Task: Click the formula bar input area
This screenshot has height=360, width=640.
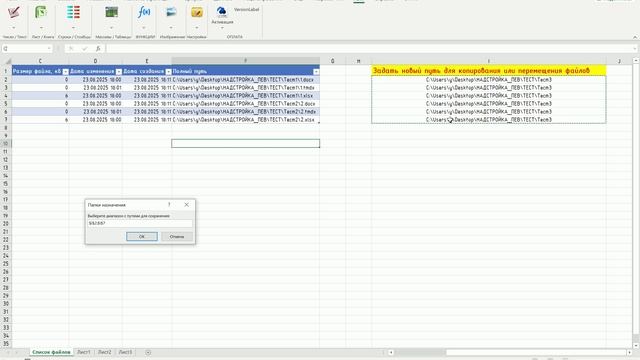Action: [x=369, y=49]
